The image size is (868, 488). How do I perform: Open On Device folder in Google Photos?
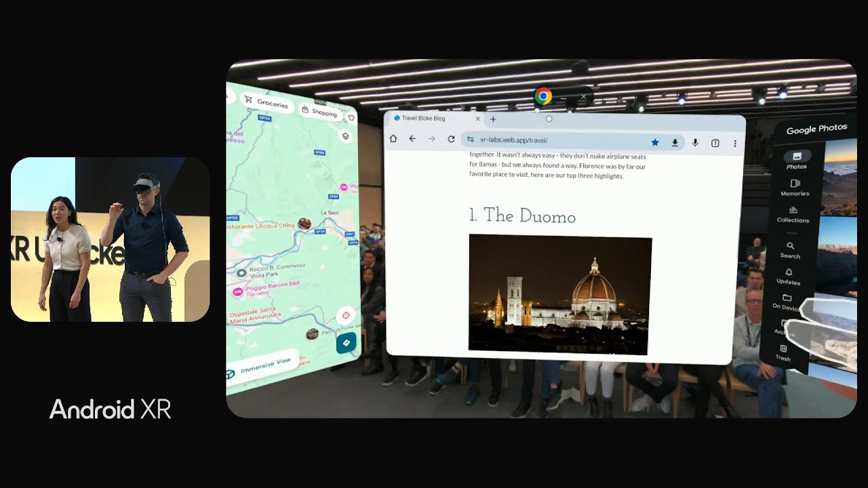tap(787, 302)
